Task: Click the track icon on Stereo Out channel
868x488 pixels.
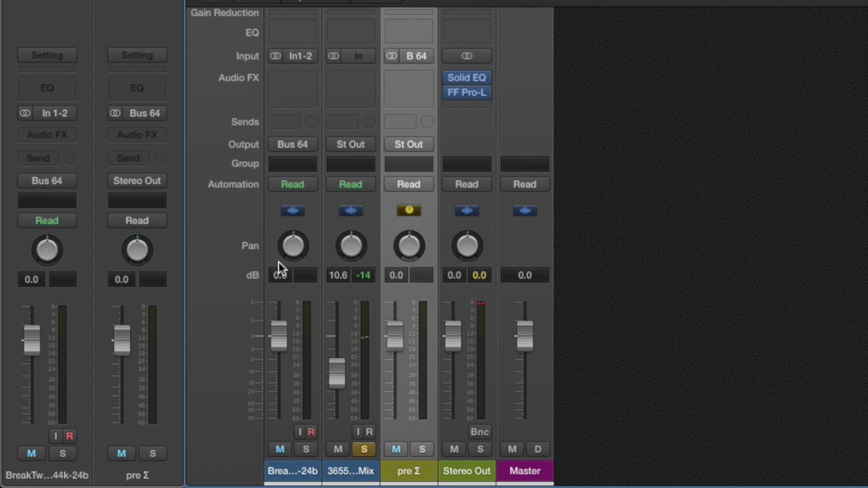Action: point(467,211)
